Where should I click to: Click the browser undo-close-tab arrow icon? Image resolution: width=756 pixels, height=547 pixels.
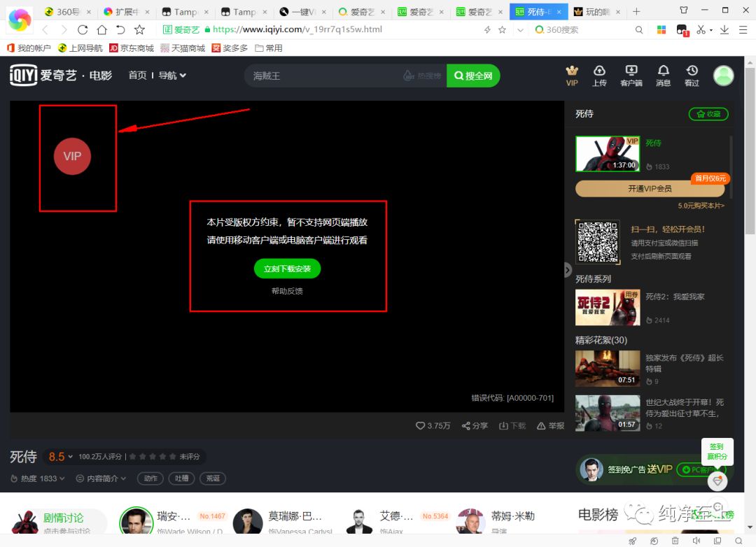point(120,30)
